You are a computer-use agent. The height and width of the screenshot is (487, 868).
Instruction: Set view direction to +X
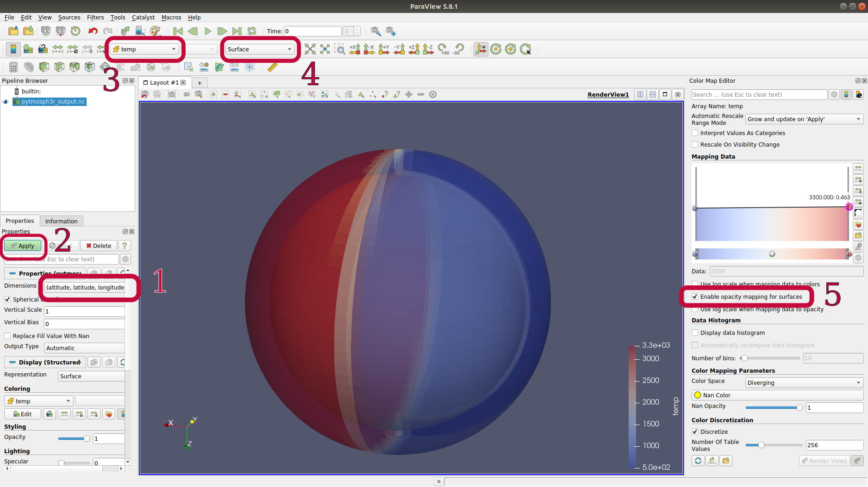355,49
